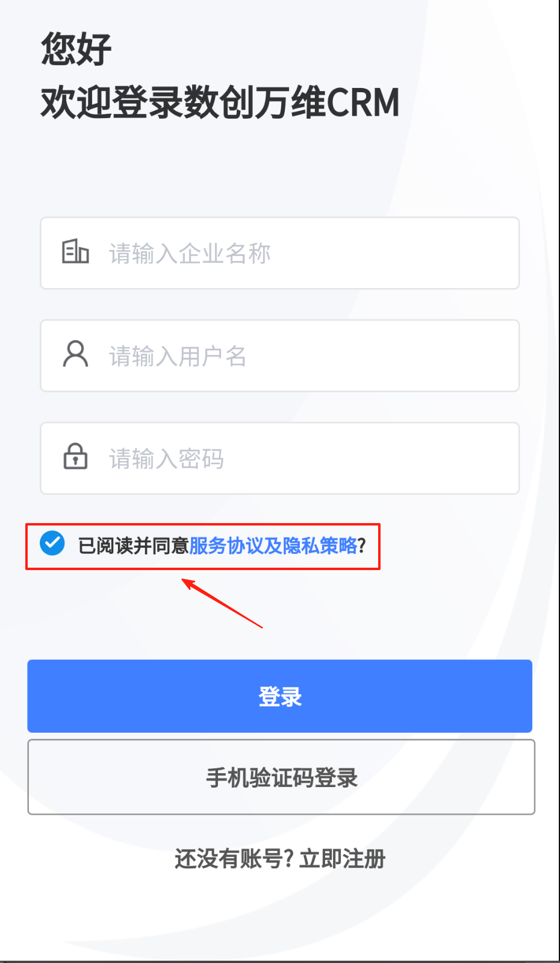Viewport: 560px width, 963px height.
Task: Focus the 请输入密码 password field
Action: point(280,458)
